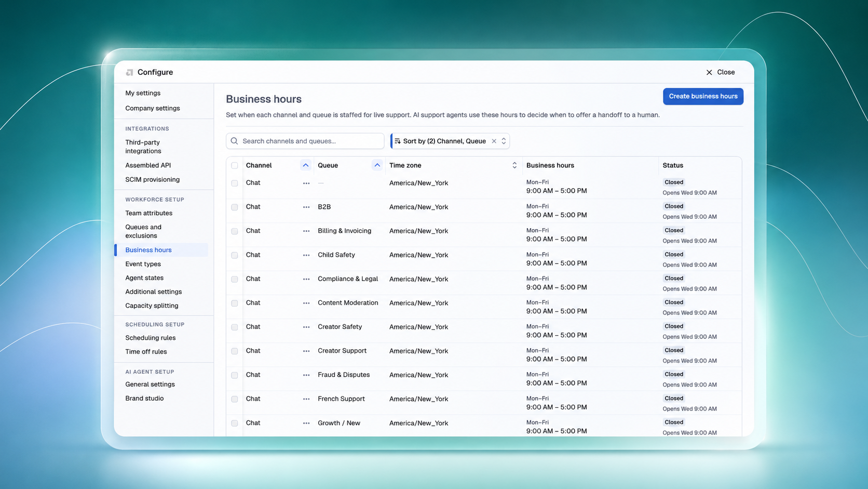Screen dimensions: 868x489
Task: Clear the Channel, Queue sort with the X
Action: click(494, 141)
